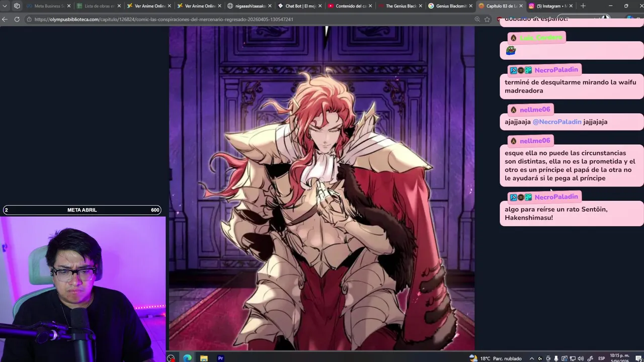The height and width of the screenshot is (362, 644).
Task: Click the Logitech G HUB tray icon
Action: pyautogui.click(x=541, y=358)
